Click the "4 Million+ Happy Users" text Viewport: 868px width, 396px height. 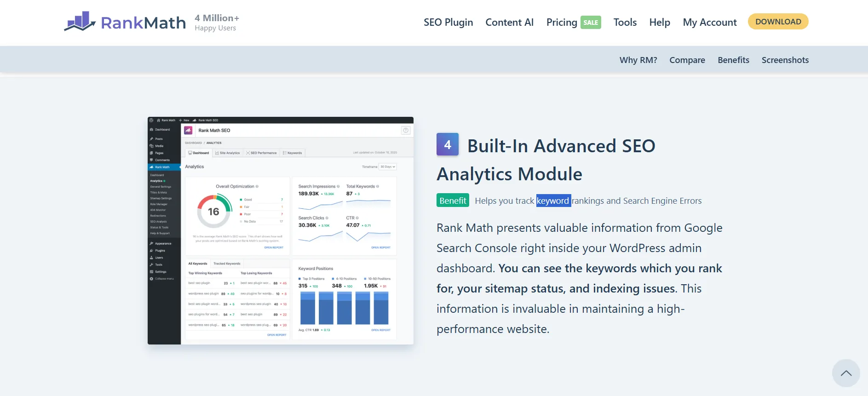[x=217, y=23]
